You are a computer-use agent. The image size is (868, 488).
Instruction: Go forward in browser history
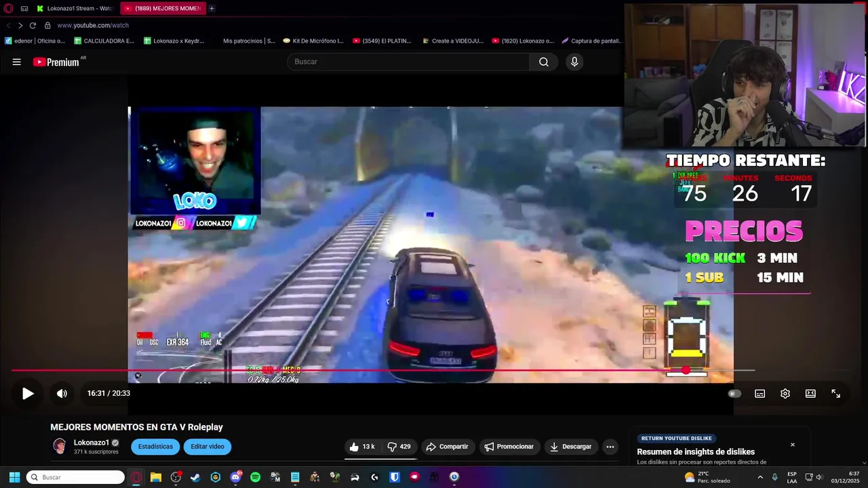[x=20, y=25]
